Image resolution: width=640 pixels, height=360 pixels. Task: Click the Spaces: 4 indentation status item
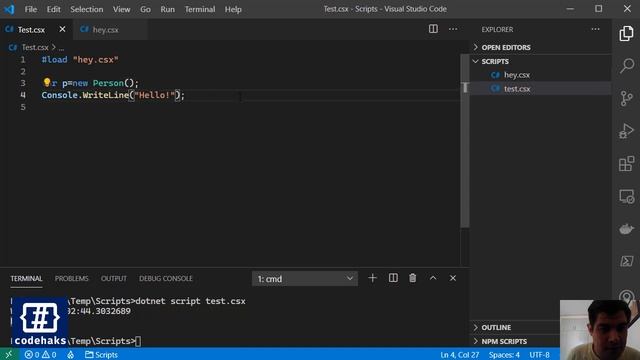504,354
